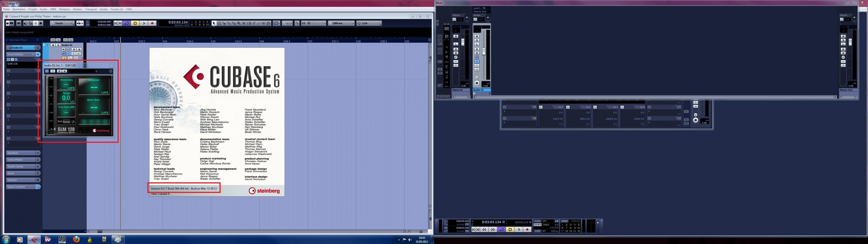Click Record button in the project toolbar
The image size is (868, 244).
tap(152, 23)
